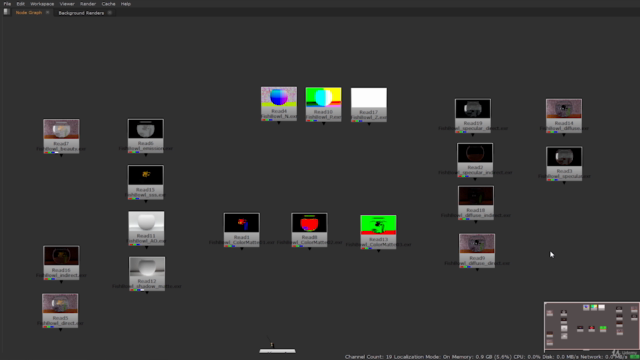Select the Read8 ColorMatte02 node

point(309,230)
